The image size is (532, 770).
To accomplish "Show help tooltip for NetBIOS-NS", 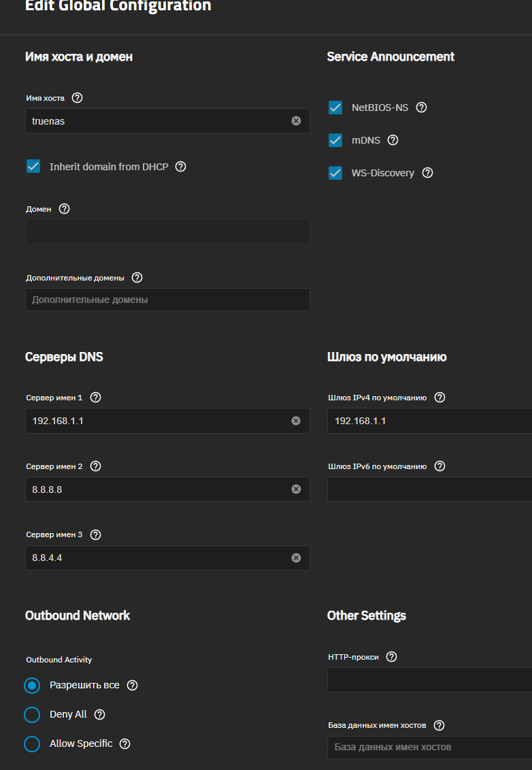I will point(421,108).
